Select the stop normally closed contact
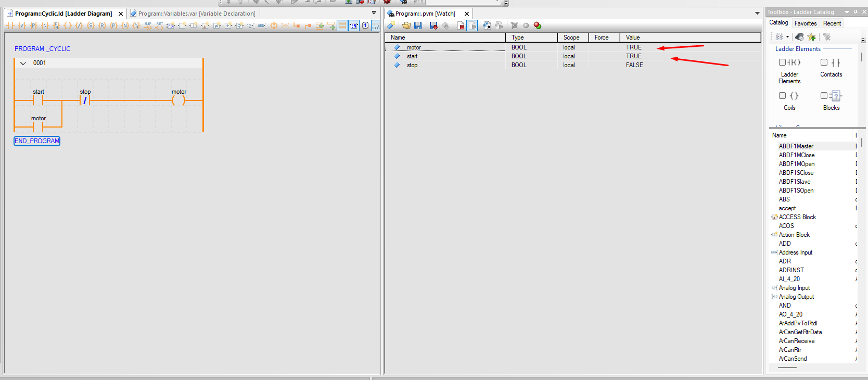Screen dimensions: 868x380 [85, 100]
